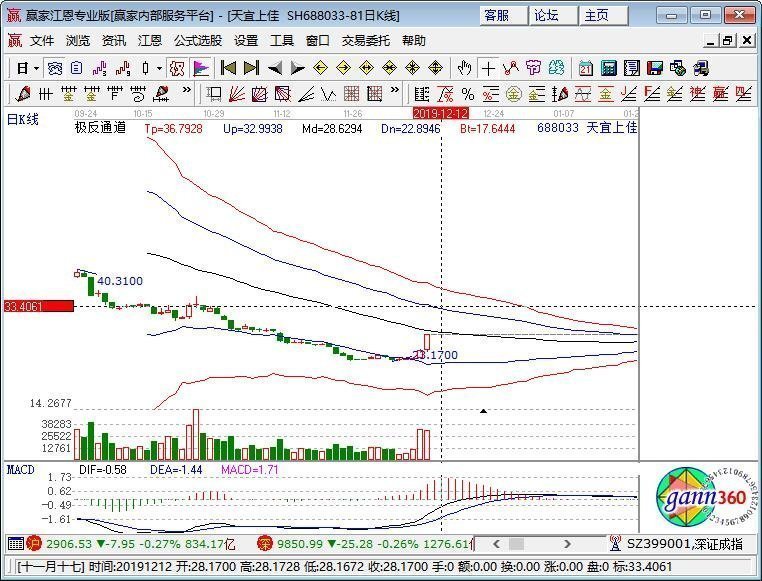Image resolution: width=762 pixels, height=581 pixels.
Task: Click the telephone toolbar icon
Action: point(55,68)
